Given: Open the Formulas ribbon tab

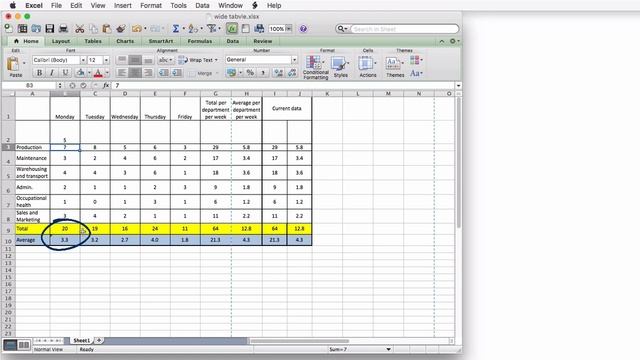Looking at the screenshot, I should [200, 41].
